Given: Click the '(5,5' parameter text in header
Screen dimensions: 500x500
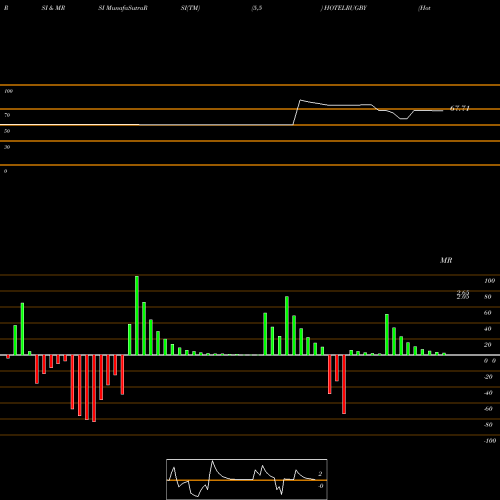Looking at the screenshot, I should pos(257,8).
